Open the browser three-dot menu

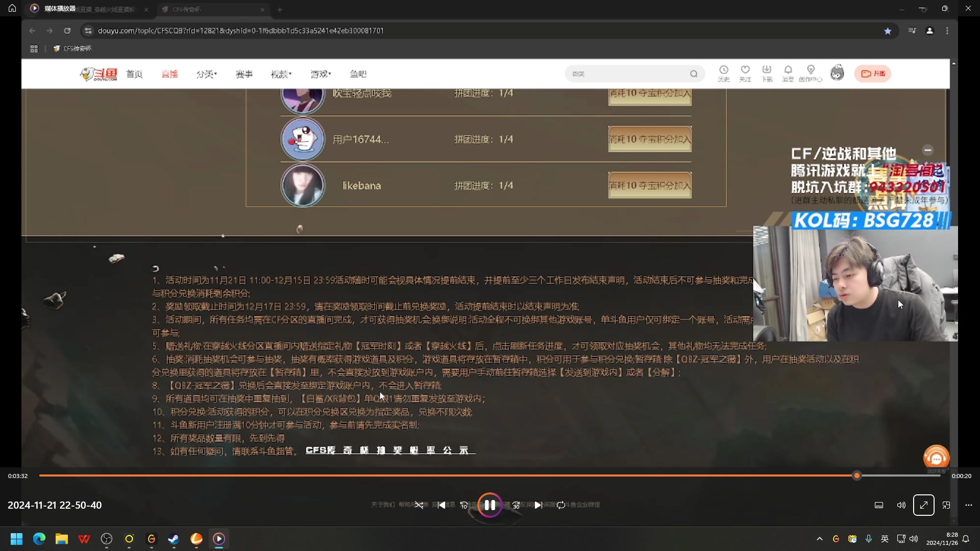tap(947, 31)
